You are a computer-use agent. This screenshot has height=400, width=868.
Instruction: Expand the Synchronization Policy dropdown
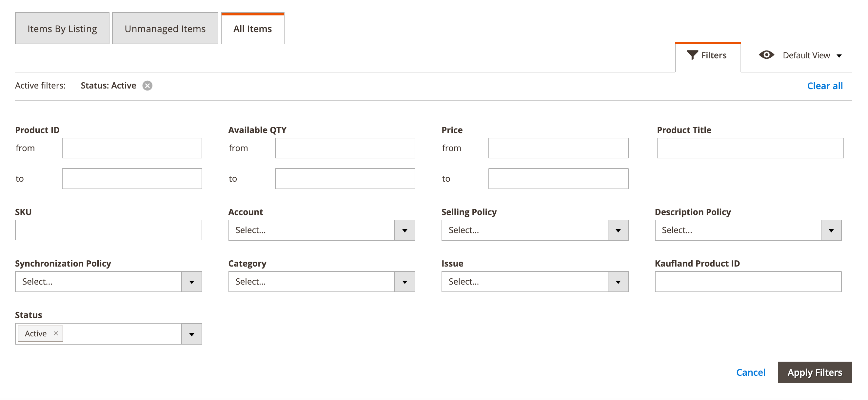[108, 282]
